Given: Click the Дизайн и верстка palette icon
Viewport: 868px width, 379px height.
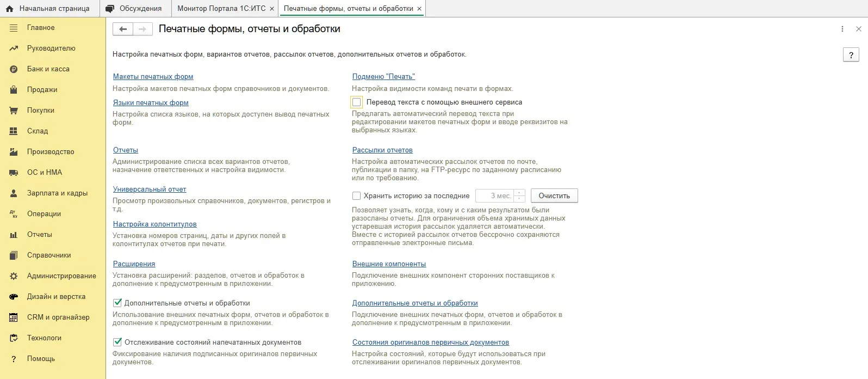Looking at the screenshot, I should (x=14, y=297).
